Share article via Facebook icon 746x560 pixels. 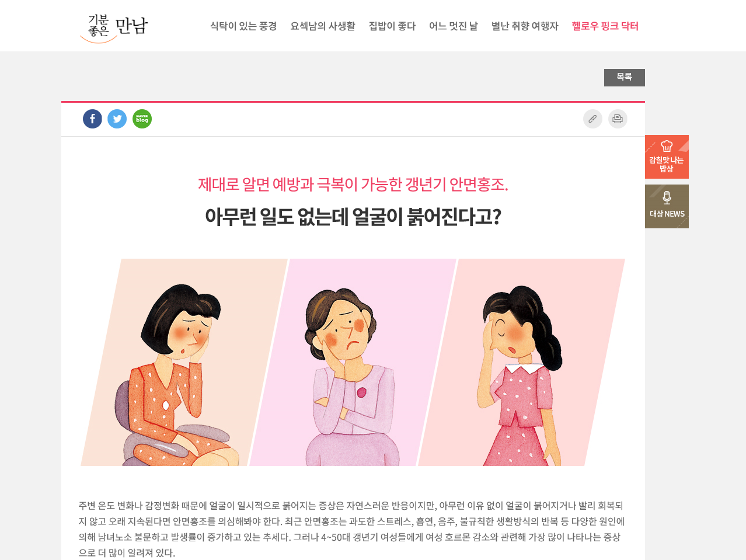pos(92,119)
